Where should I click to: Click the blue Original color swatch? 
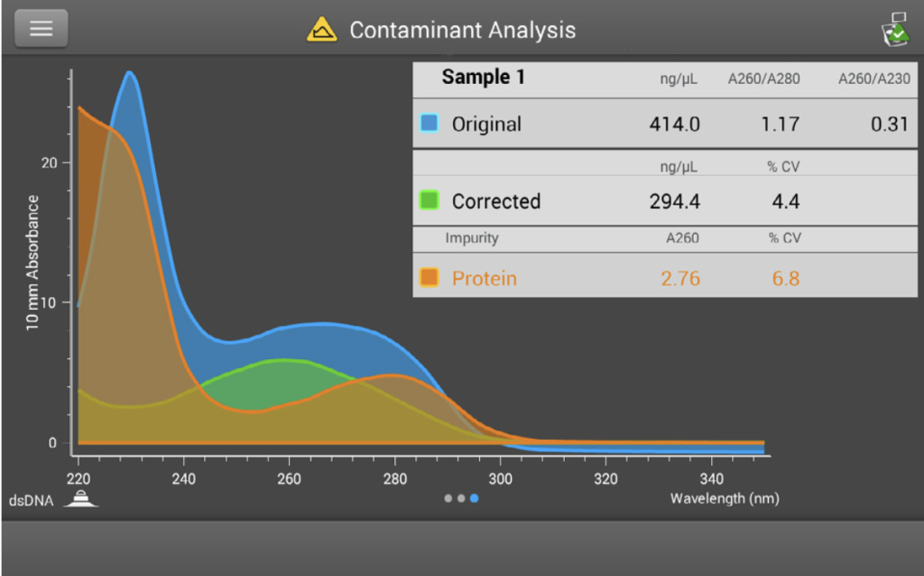point(430,124)
